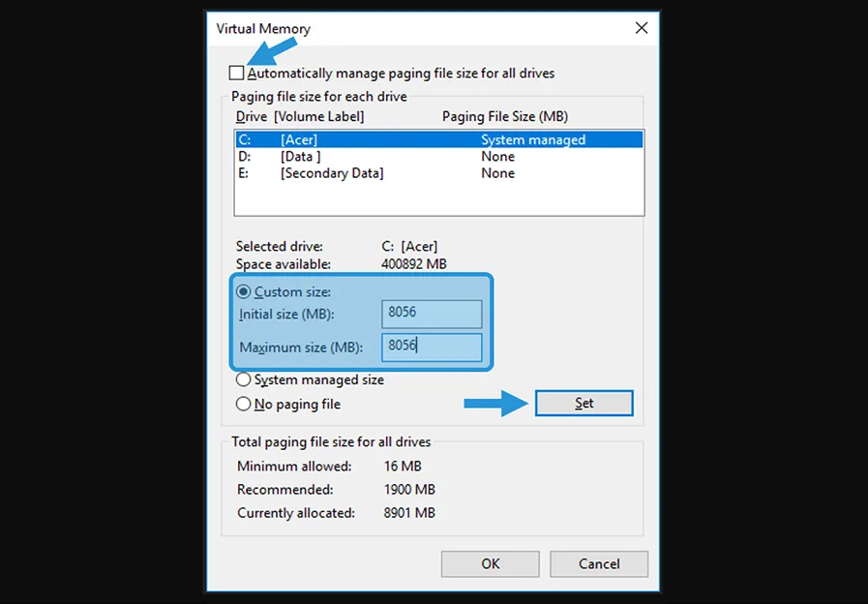Click into the Initial size (MB) field

pyautogui.click(x=432, y=314)
